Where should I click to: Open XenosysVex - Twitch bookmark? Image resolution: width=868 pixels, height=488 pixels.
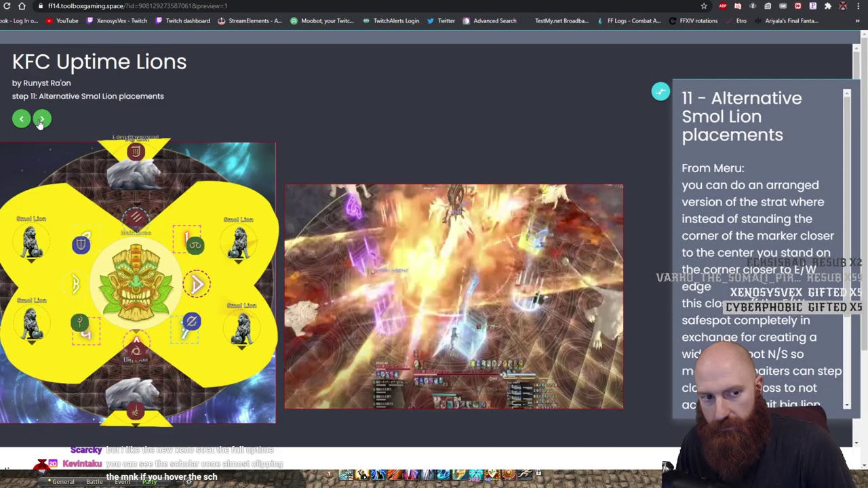coord(117,21)
